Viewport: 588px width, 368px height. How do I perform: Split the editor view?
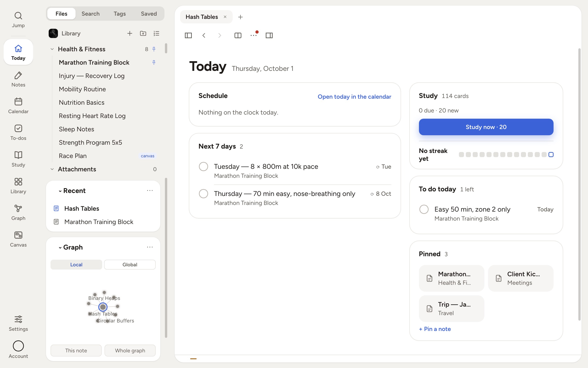point(238,35)
